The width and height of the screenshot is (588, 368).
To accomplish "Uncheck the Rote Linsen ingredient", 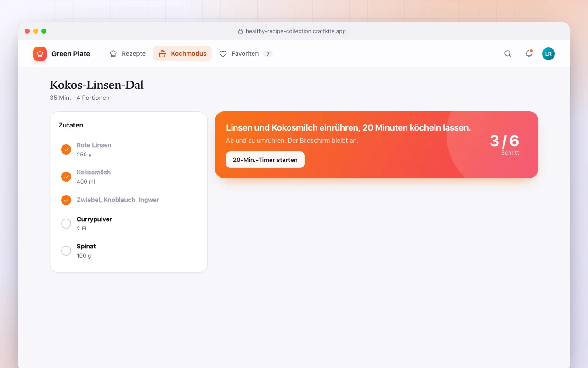I will point(66,149).
